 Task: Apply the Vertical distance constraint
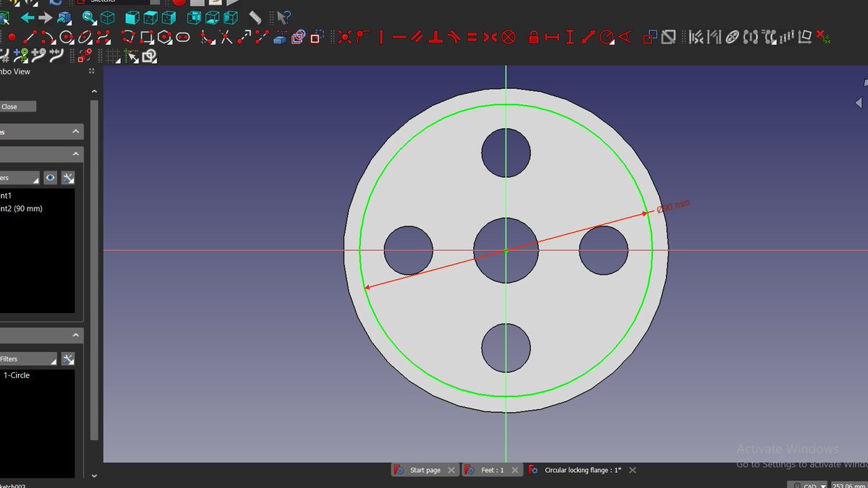(570, 37)
